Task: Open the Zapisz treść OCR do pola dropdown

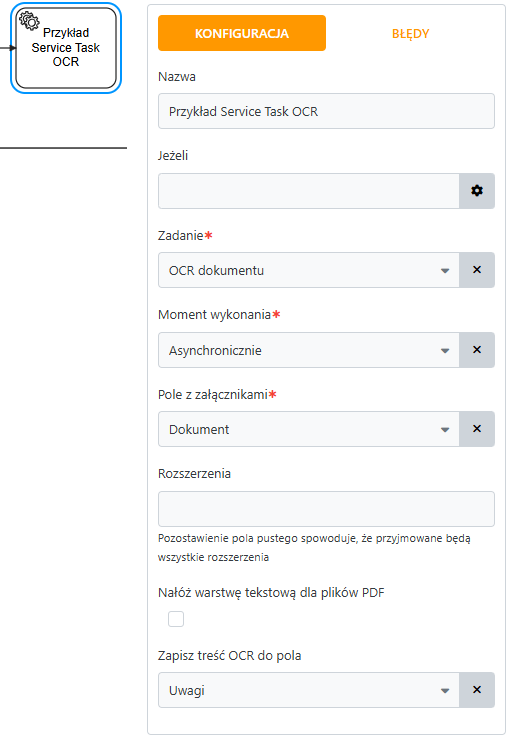Action: pyautogui.click(x=309, y=690)
